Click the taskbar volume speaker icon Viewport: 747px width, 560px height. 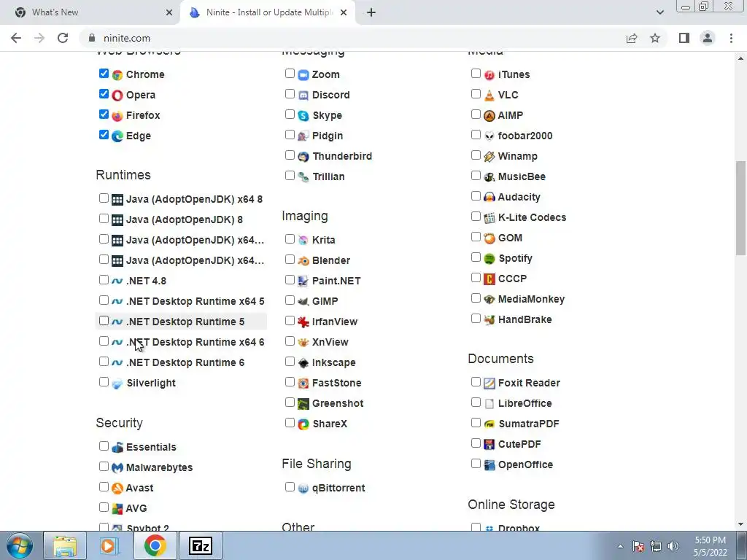coord(673,546)
